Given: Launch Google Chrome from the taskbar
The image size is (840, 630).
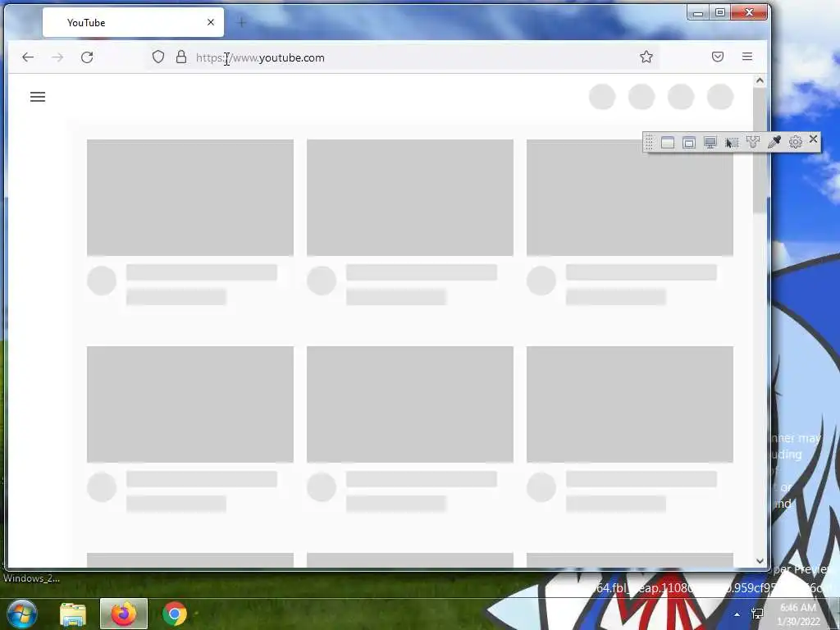Looking at the screenshot, I should pos(175,614).
